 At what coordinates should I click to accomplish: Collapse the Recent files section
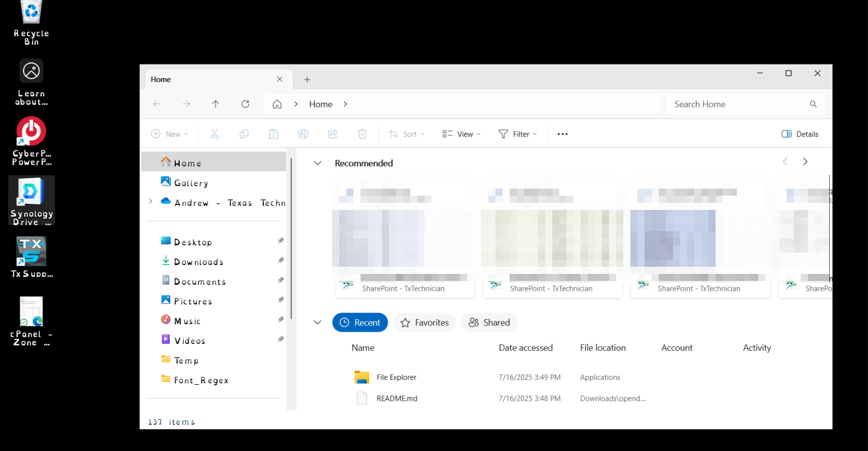coord(317,323)
